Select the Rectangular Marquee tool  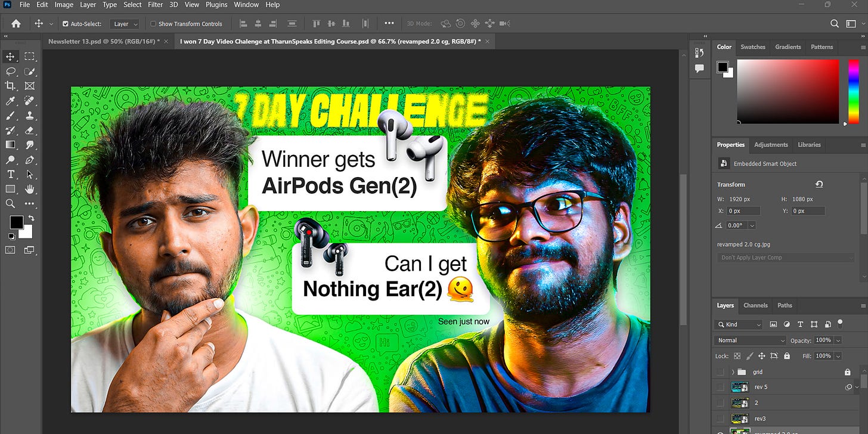[29, 57]
